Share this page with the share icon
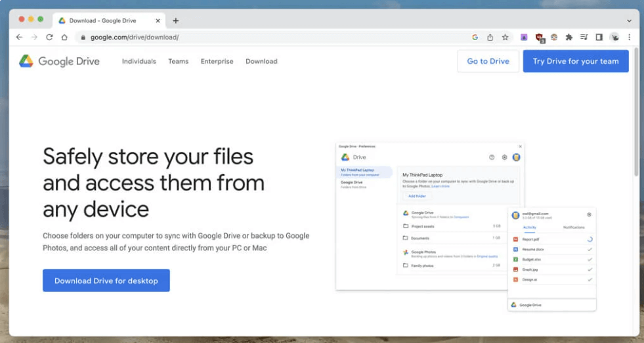This screenshot has width=644, height=343. click(490, 37)
